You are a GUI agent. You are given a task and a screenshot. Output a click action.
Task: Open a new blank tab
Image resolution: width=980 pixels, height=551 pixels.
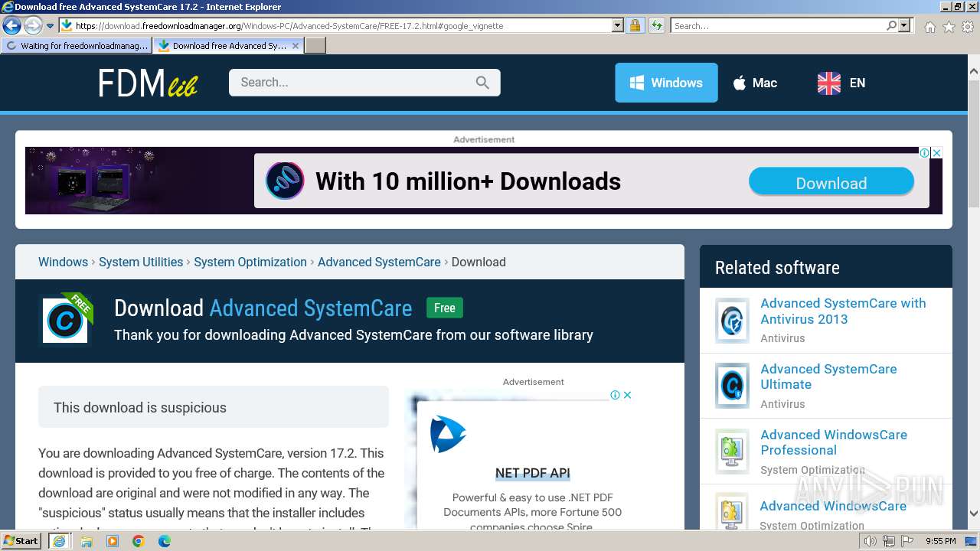pos(315,46)
